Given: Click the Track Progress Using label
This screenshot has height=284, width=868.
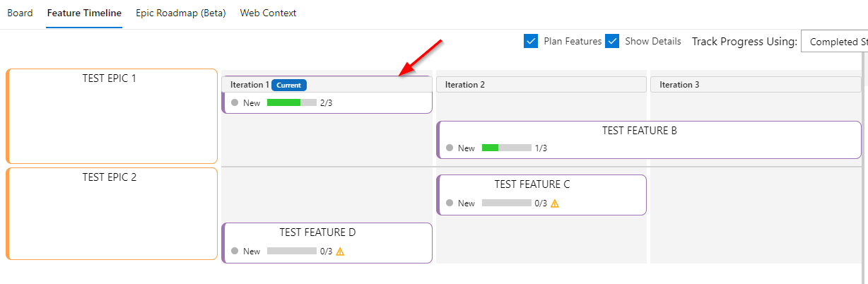Looking at the screenshot, I should [744, 42].
